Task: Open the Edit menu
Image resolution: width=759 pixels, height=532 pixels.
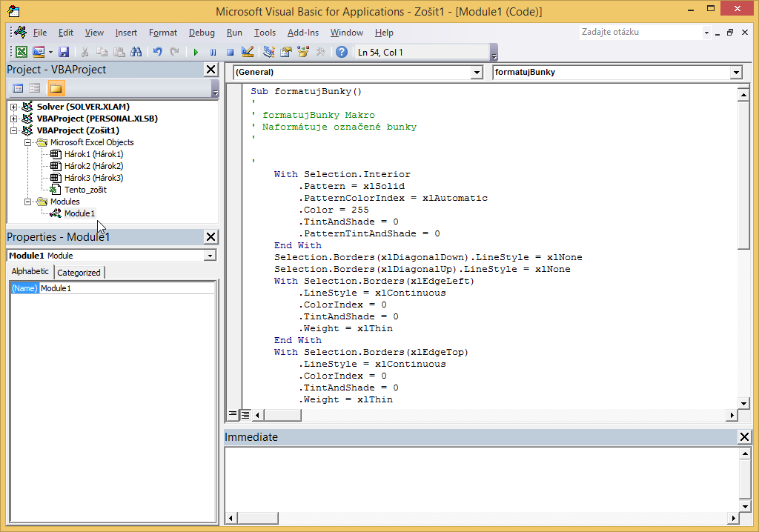Action: [66, 33]
